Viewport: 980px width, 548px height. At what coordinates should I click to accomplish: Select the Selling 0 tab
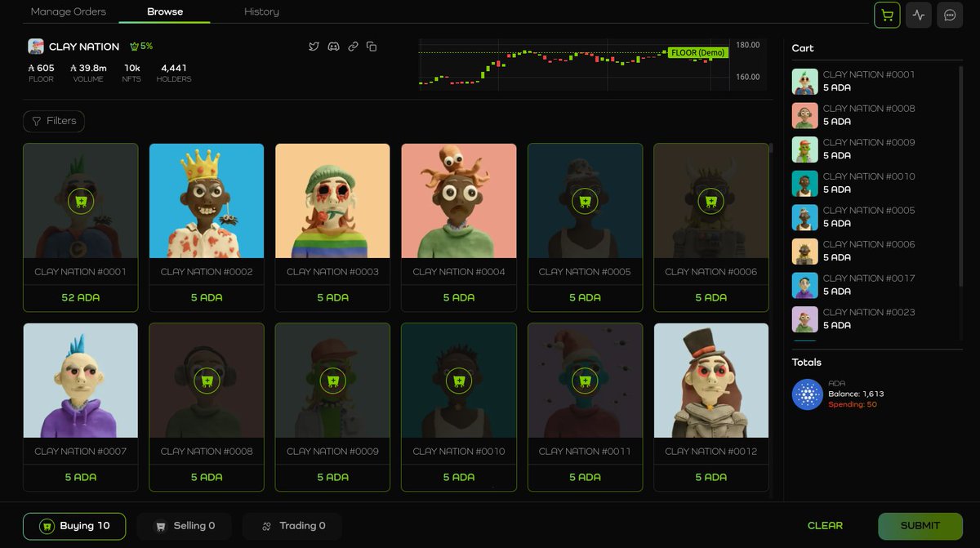(185, 526)
